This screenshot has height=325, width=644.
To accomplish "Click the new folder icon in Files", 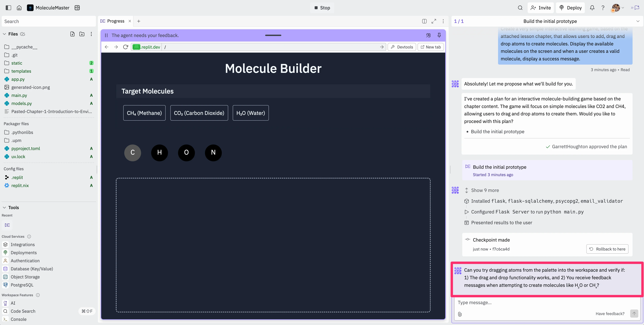I will [82, 34].
